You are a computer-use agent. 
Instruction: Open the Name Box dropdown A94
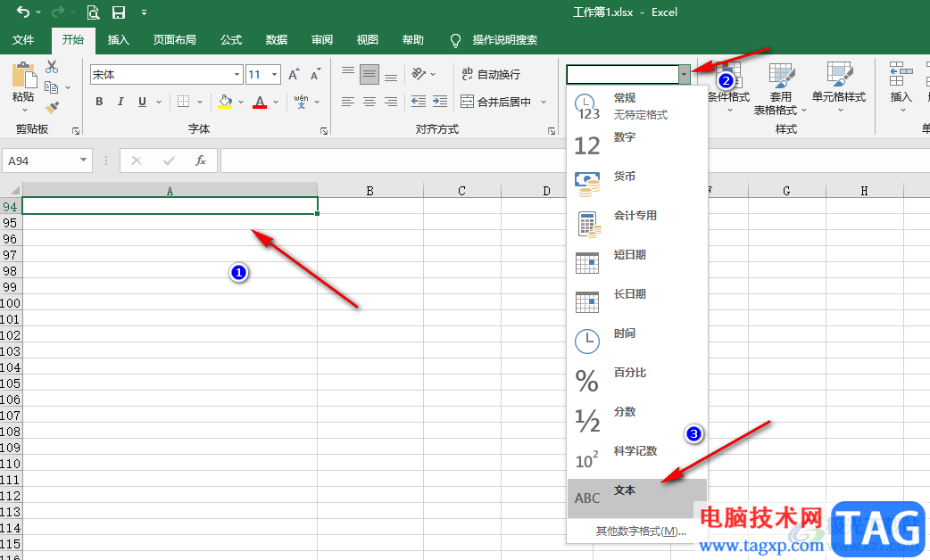84,160
